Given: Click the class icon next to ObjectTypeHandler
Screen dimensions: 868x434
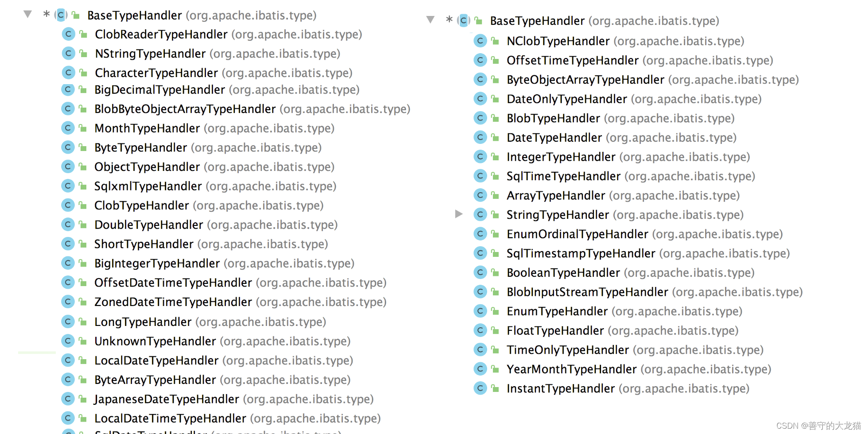Looking at the screenshot, I should 68,167.
